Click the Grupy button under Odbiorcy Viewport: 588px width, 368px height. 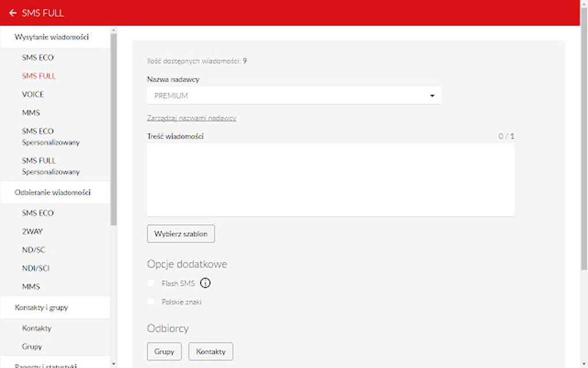click(x=164, y=351)
